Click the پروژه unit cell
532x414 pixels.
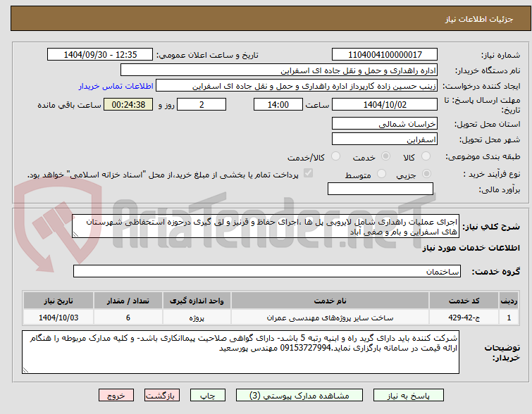pyautogui.click(x=197, y=318)
